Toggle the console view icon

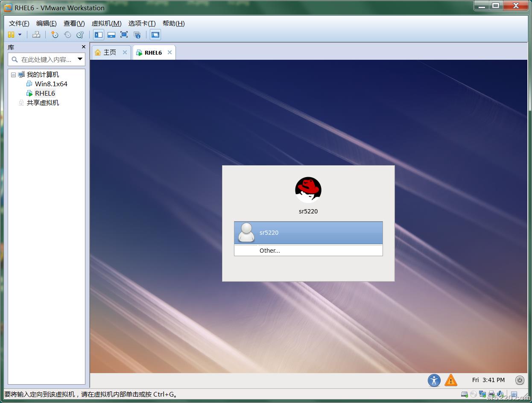coord(155,35)
